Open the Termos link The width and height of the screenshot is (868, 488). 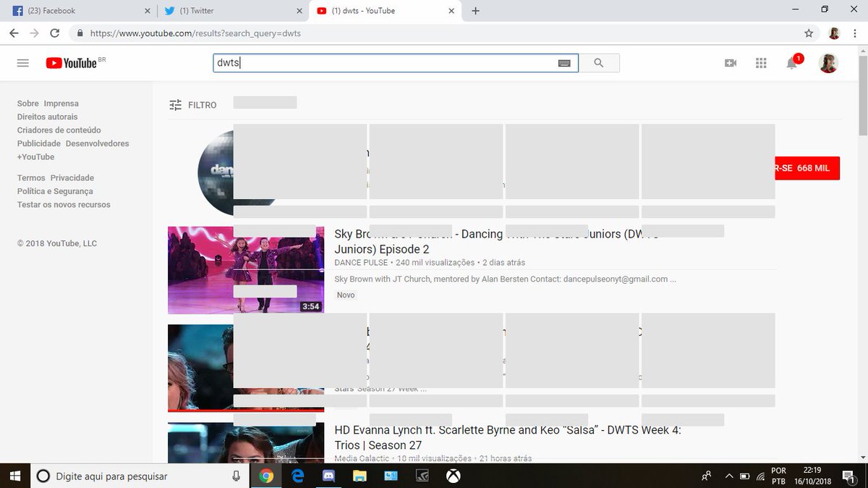(31, 178)
